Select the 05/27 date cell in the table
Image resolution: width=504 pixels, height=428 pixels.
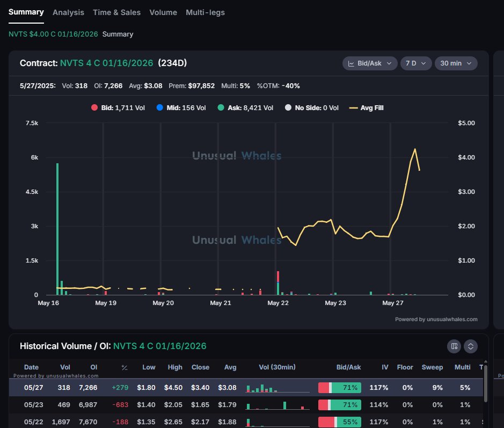[x=33, y=388]
